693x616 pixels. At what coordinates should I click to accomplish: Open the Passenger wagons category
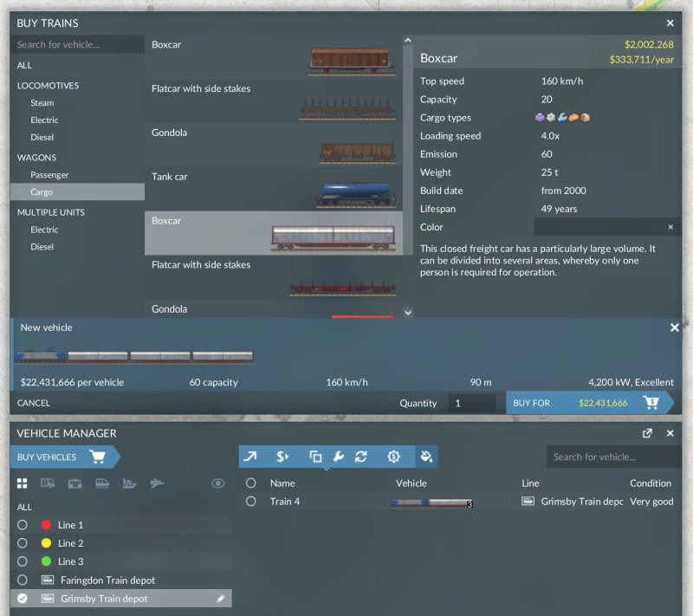coord(49,175)
